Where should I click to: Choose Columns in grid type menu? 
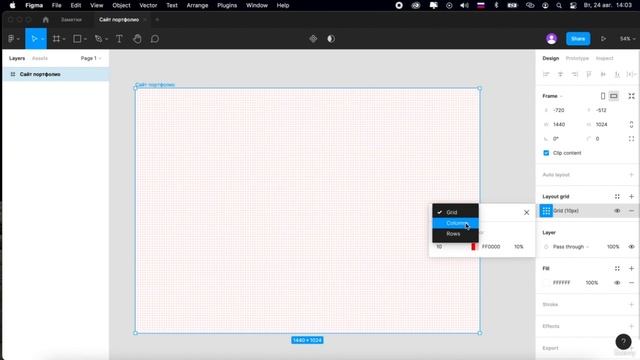coord(456,223)
